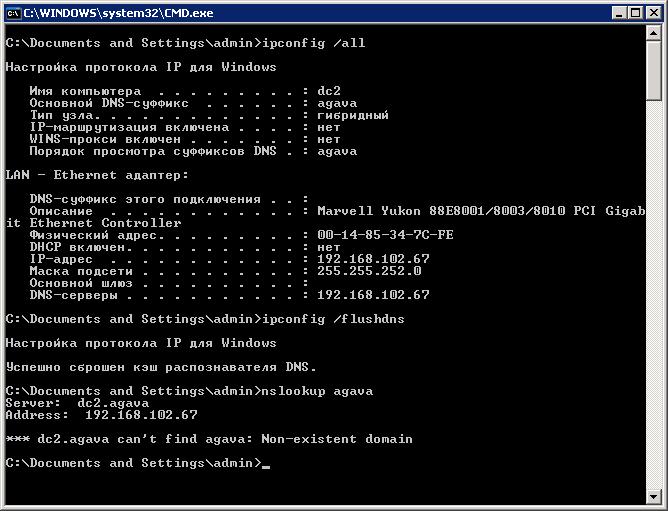Click the subnet mask 255.255.252.0
This screenshot has height=511, width=668.
pos(369,271)
